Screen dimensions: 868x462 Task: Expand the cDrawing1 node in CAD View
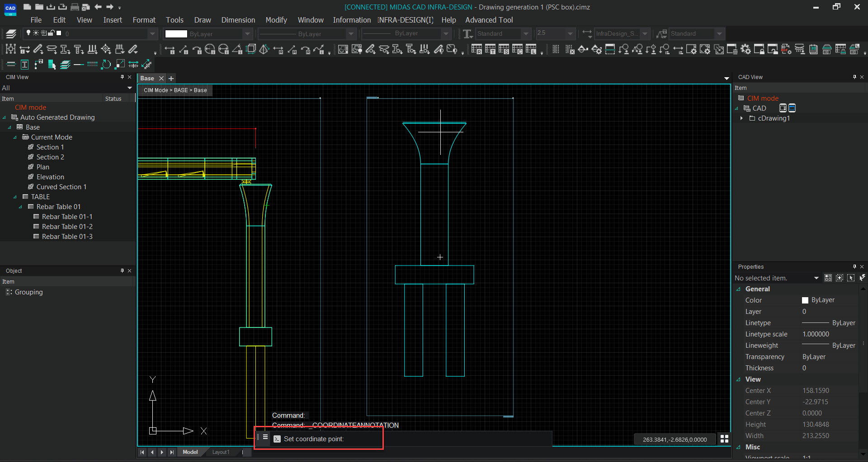(x=742, y=118)
